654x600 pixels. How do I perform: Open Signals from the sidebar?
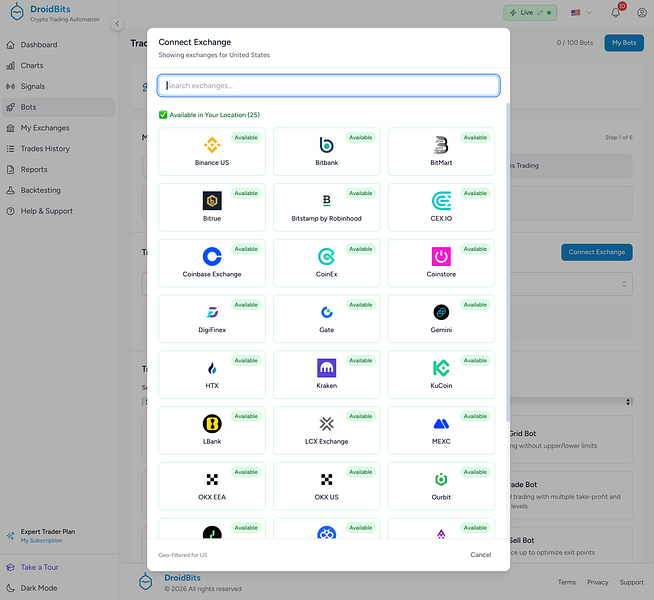pyautogui.click(x=58, y=86)
